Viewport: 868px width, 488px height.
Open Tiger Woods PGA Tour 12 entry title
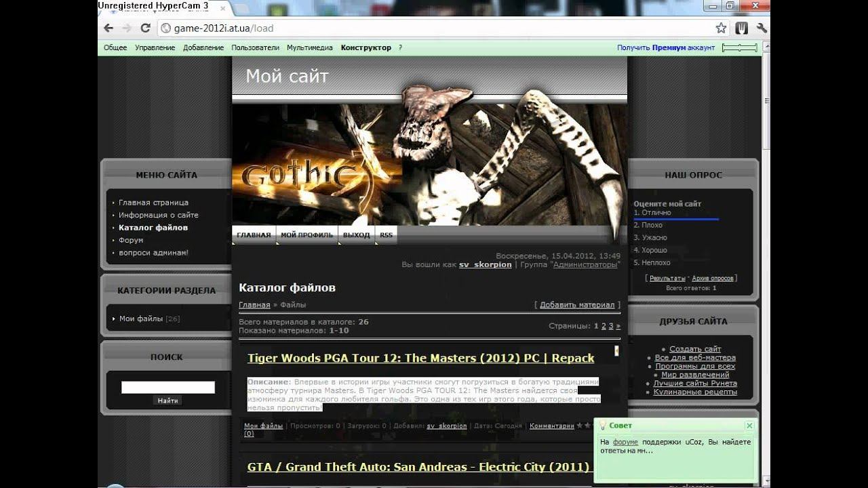420,358
